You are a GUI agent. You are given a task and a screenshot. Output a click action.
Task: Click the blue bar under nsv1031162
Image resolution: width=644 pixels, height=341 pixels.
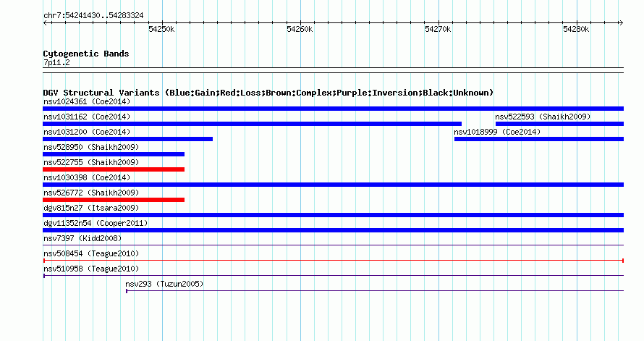coord(253,124)
